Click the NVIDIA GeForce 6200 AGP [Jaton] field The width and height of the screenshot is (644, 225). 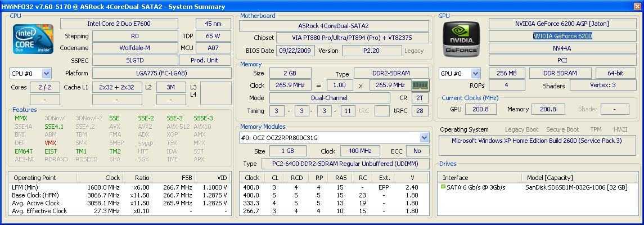pos(562,24)
